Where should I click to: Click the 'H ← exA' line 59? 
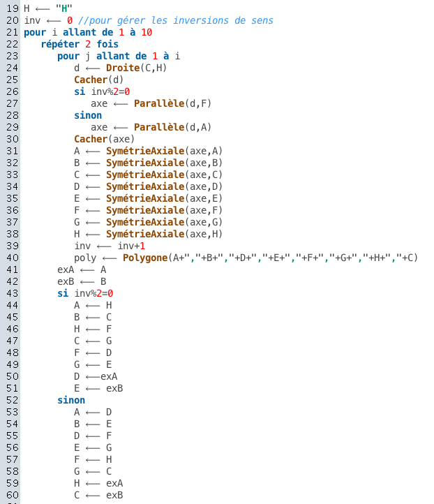(98, 484)
